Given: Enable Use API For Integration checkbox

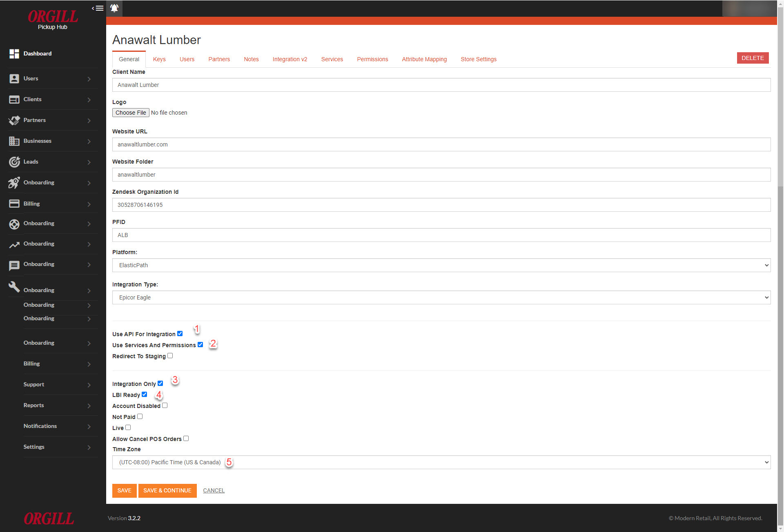Looking at the screenshot, I should (x=180, y=334).
